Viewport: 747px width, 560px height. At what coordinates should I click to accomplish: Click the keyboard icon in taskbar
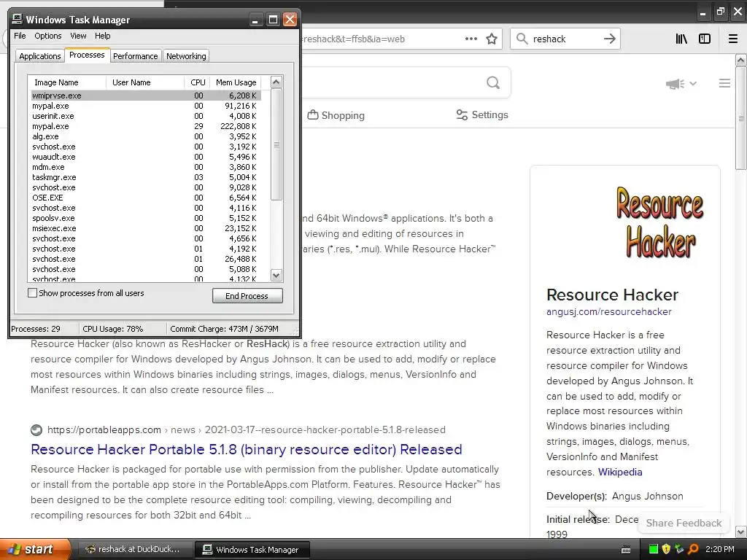(626, 550)
